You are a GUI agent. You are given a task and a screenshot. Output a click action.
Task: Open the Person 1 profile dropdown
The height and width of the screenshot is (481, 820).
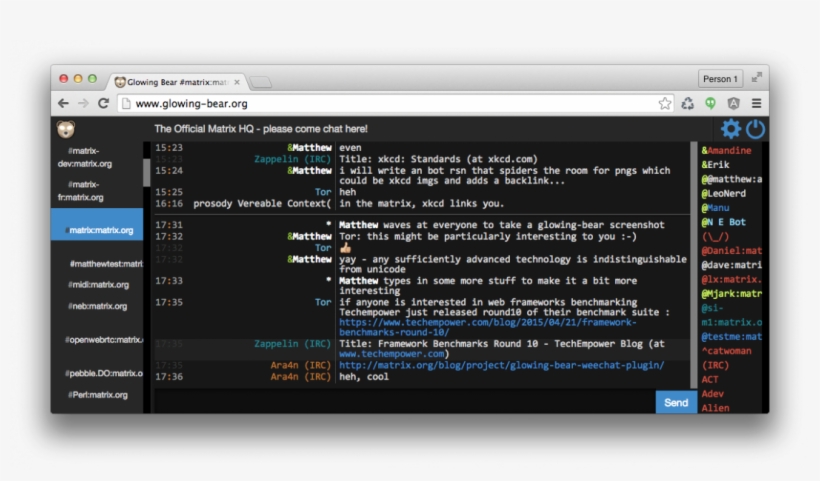point(719,79)
